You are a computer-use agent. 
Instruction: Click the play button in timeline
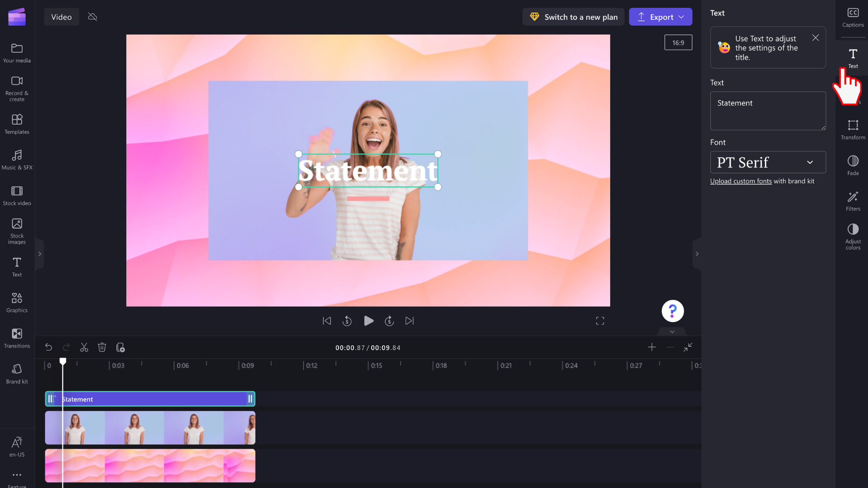368,321
